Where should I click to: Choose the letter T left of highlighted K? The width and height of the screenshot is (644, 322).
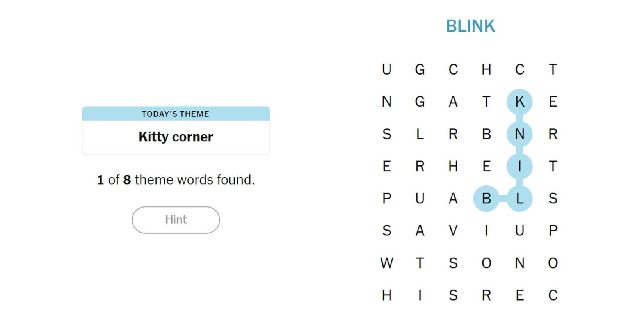click(486, 102)
